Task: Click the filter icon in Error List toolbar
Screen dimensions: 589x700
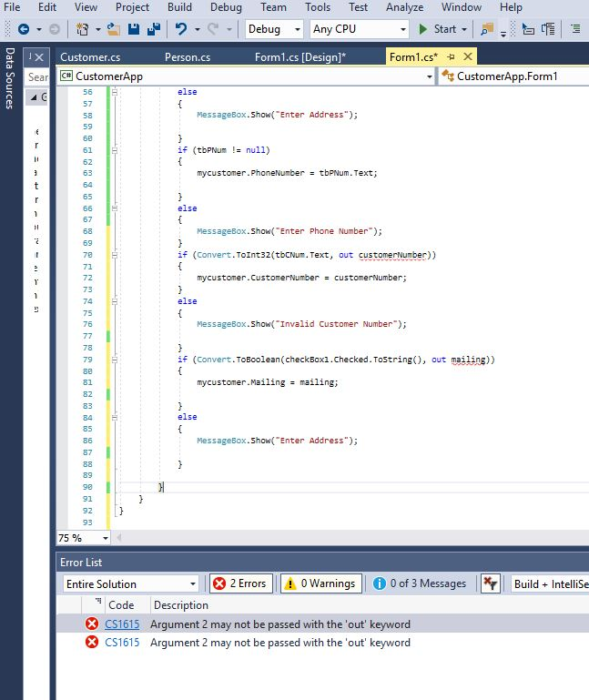Action: 490,583
